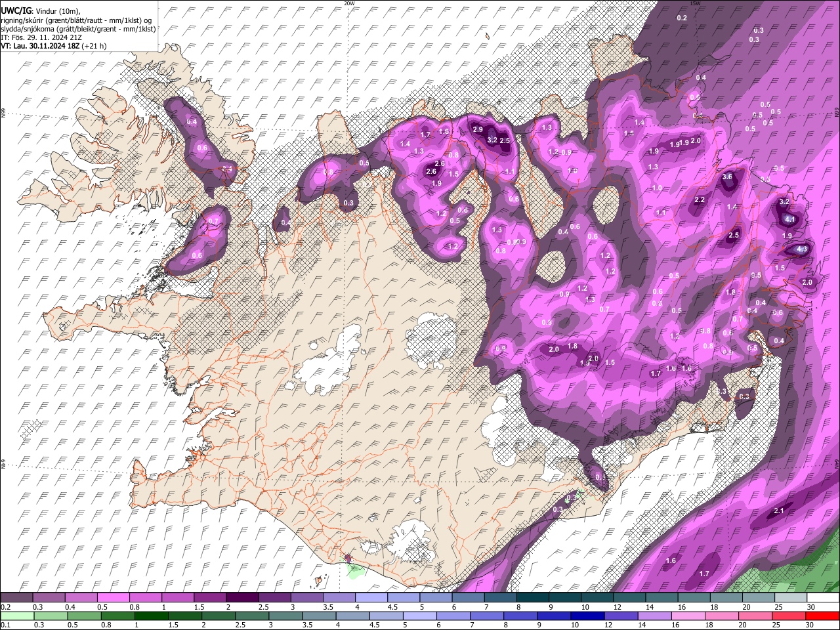Click the dusky mauve swatch between 0.2 and 0.3 in top legend row
Image resolution: width=840 pixels, height=630 pixels.
point(16,598)
